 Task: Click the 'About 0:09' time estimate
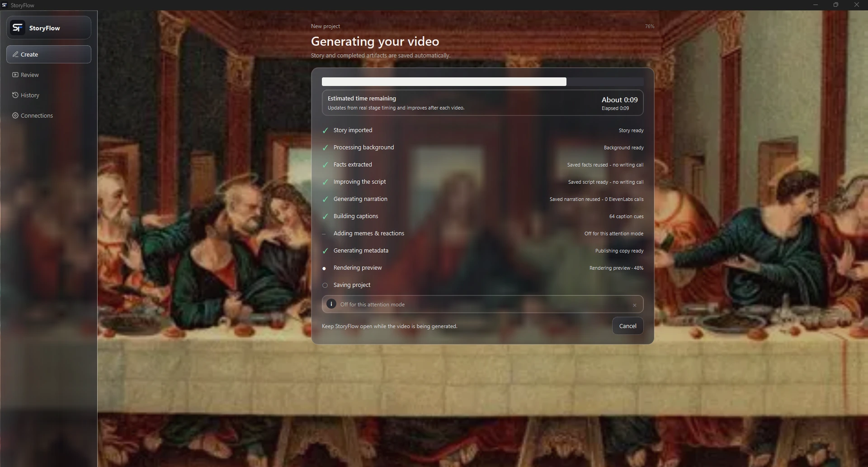pyautogui.click(x=619, y=100)
